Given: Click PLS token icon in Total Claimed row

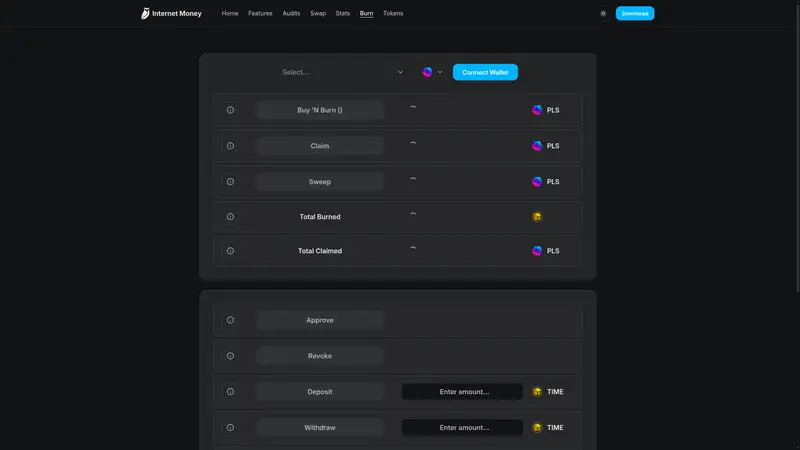Looking at the screenshot, I should [x=537, y=251].
